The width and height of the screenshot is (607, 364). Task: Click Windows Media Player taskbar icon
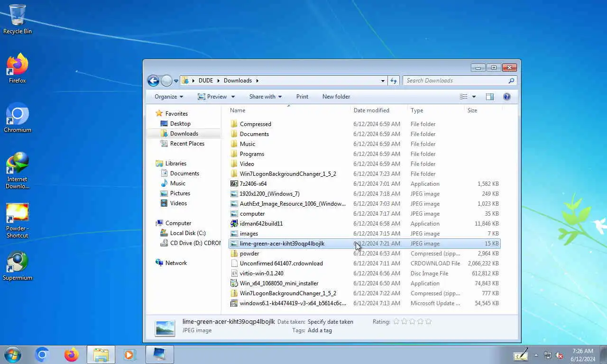coord(129,355)
